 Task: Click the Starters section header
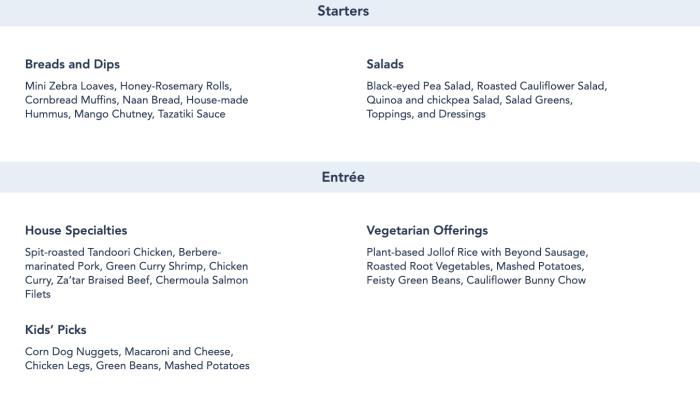(343, 11)
